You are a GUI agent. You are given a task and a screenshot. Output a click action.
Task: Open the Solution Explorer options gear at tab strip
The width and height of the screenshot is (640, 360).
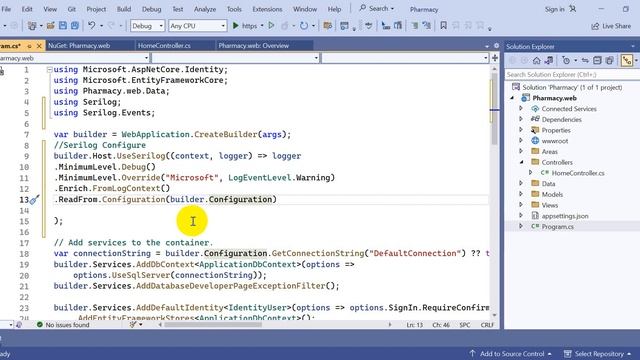(x=496, y=46)
